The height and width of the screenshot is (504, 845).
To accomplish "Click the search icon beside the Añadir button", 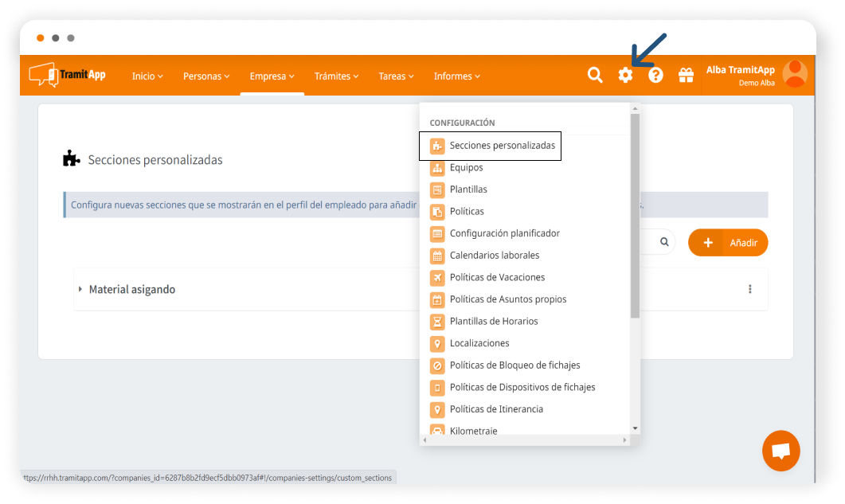I will (664, 242).
